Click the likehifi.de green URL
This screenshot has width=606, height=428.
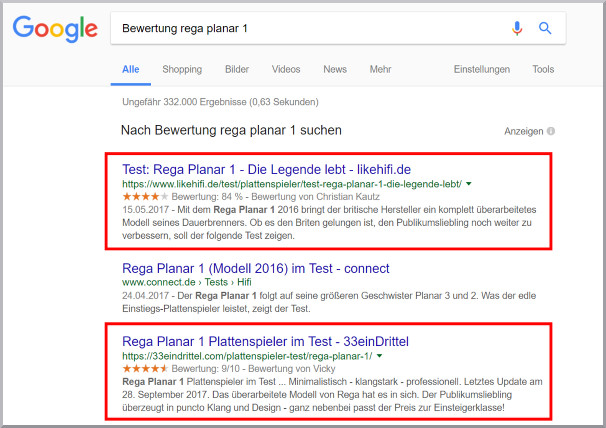292,184
